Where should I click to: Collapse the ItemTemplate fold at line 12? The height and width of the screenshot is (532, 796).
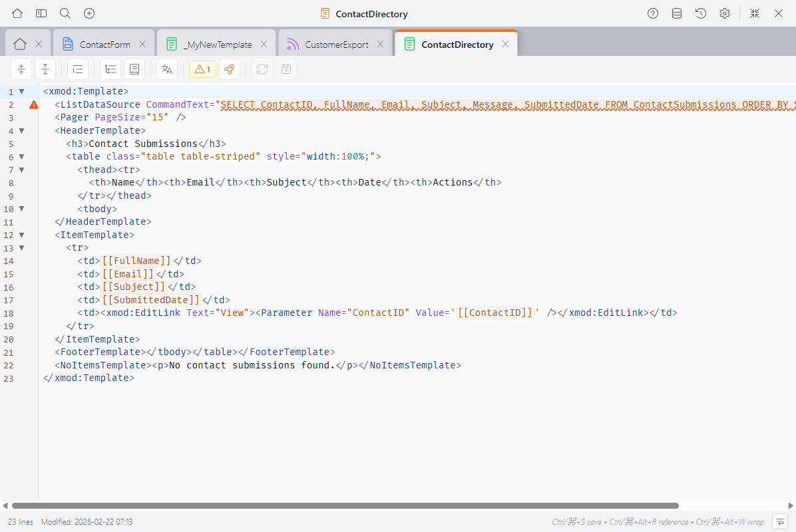pos(21,235)
